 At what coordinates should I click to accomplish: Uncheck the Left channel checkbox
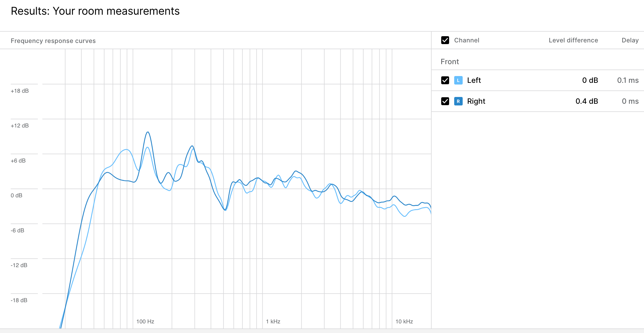[x=445, y=80]
